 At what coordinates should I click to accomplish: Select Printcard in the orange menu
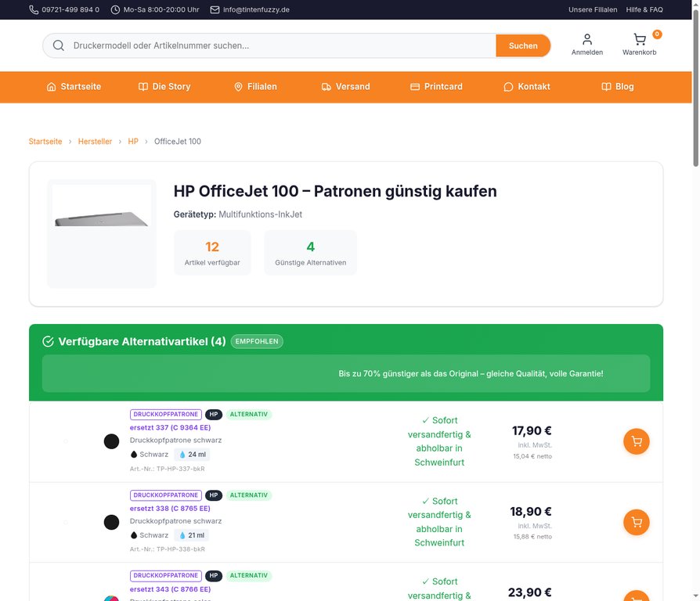(x=436, y=87)
